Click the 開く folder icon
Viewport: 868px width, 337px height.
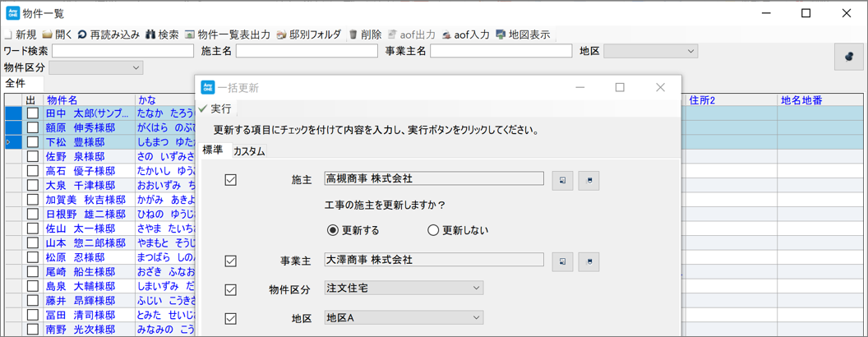tap(48, 35)
